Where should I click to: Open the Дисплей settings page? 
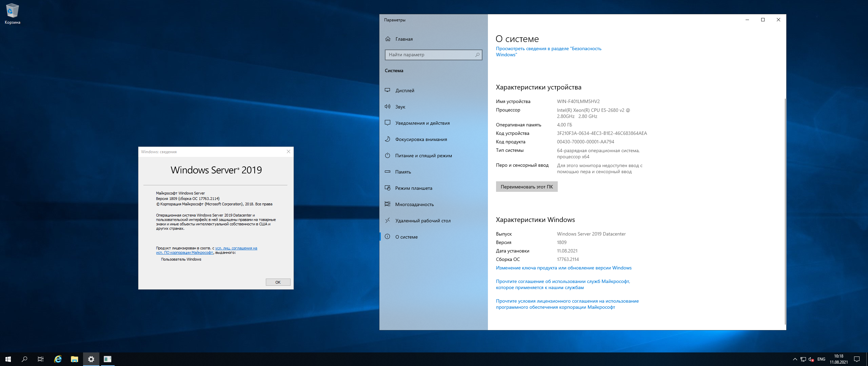[433, 90]
